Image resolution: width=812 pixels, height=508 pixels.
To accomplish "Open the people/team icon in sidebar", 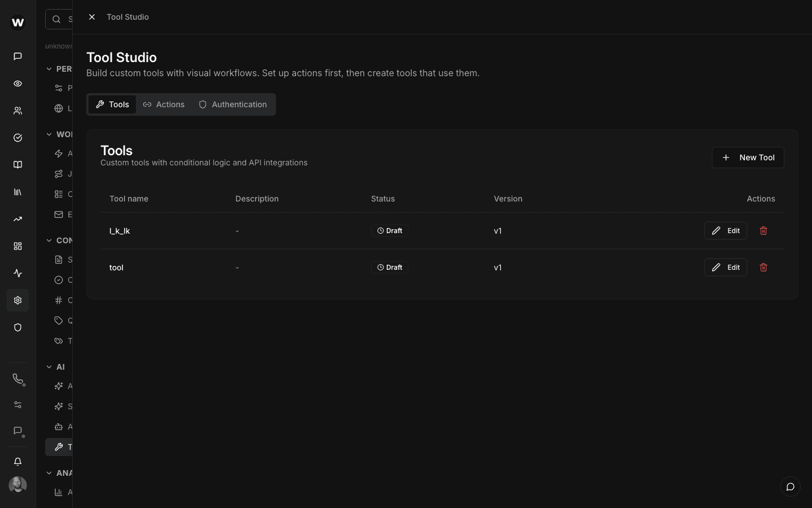I will (x=17, y=111).
